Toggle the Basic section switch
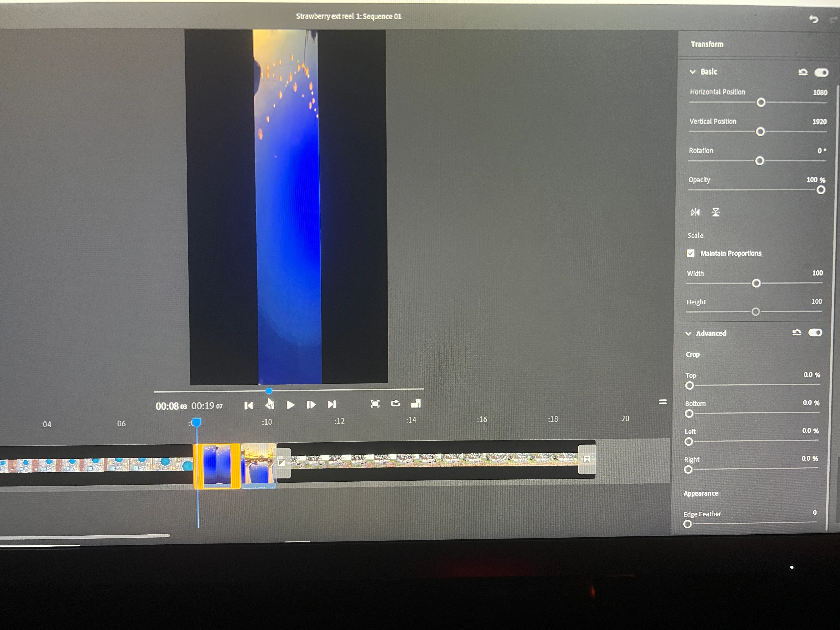The width and height of the screenshot is (840, 630). (x=821, y=72)
